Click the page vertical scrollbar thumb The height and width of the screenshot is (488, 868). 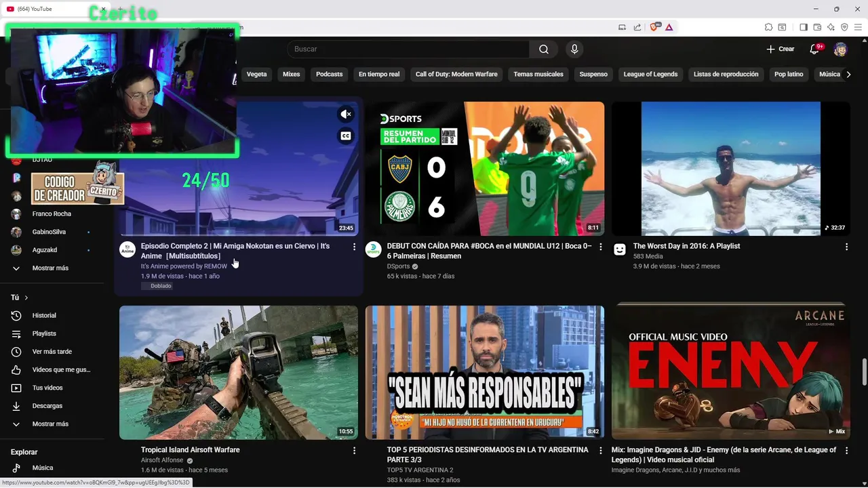[864, 371]
